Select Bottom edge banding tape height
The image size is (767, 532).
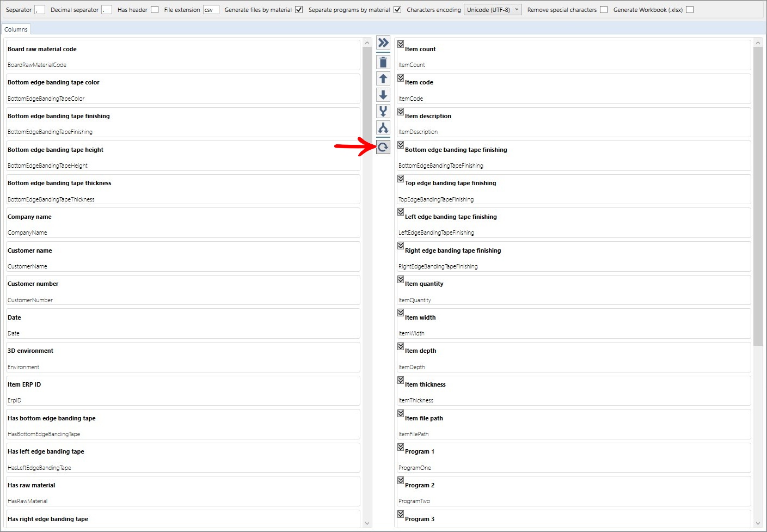point(183,156)
